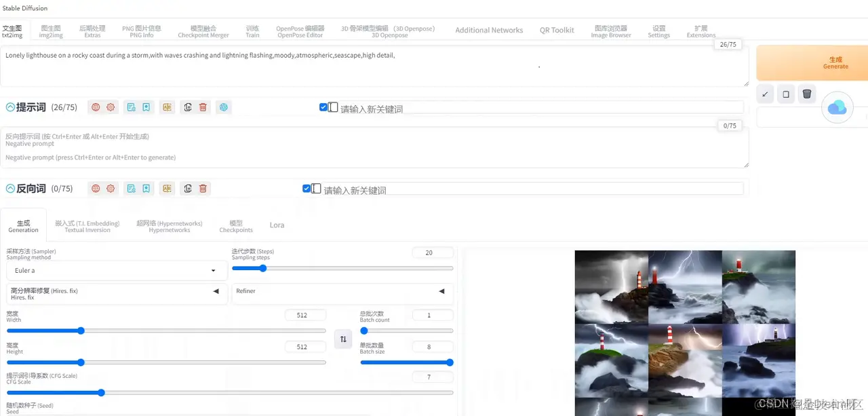The image size is (868, 416).
Task: Open the OpenPose Editor tab
Action: [300, 31]
